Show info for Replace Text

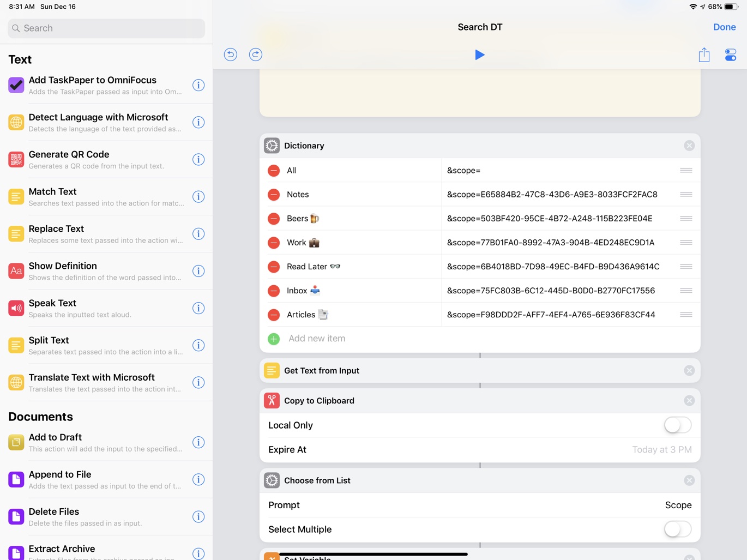click(x=198, y=233)
